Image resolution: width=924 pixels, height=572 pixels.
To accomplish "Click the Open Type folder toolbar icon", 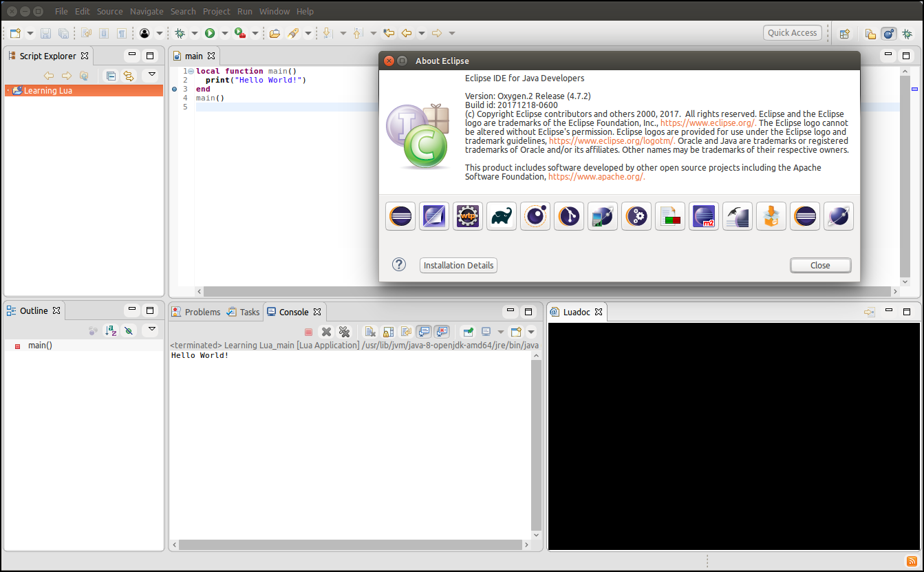I will point(275,33).
